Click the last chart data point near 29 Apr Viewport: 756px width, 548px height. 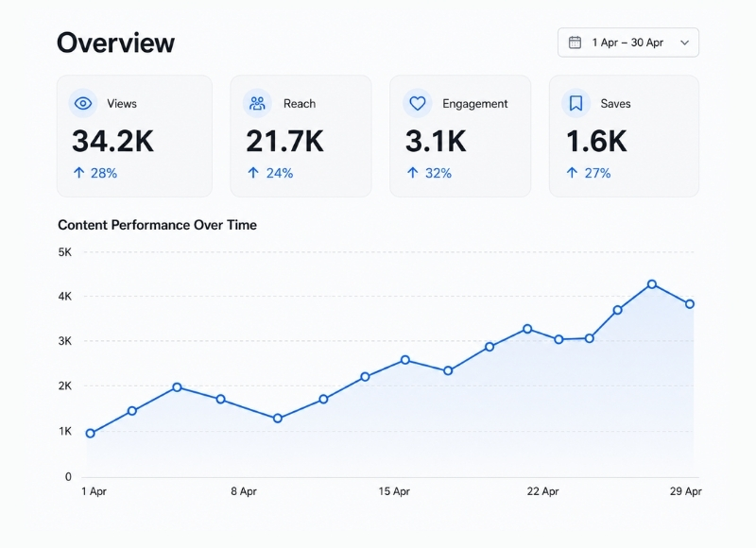click(x=690, y=304)
